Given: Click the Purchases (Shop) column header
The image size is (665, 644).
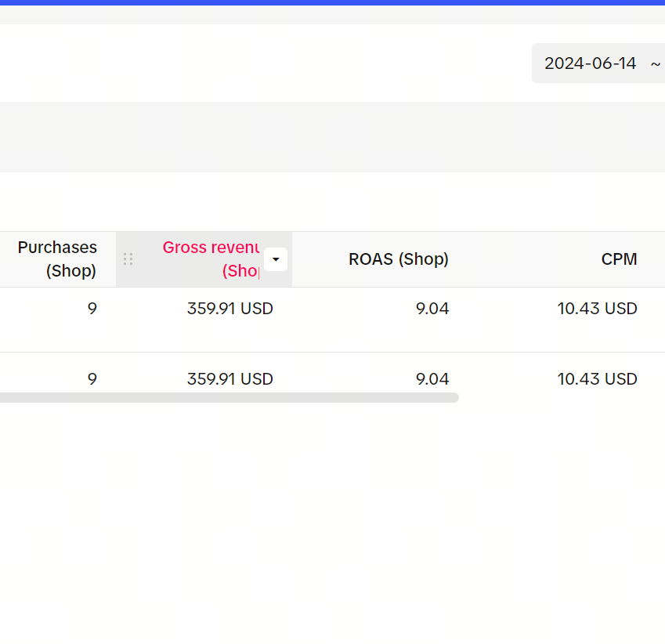Looking at the screenshot, I should click(57, 259).
